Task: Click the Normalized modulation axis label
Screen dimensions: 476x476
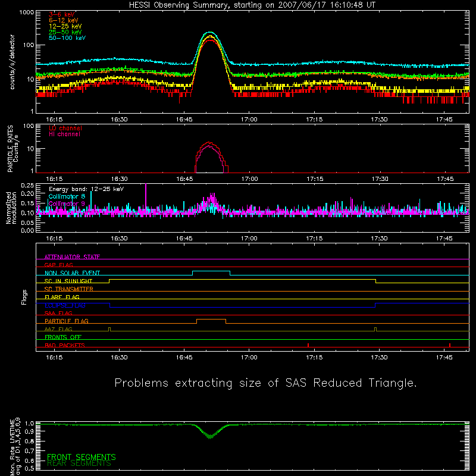Action: (11, 208)
